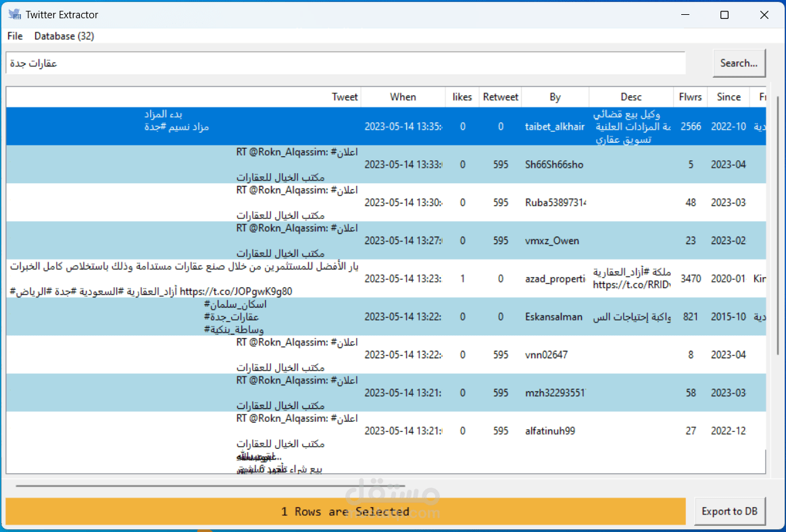Click followers value 3470

(691, 279)
